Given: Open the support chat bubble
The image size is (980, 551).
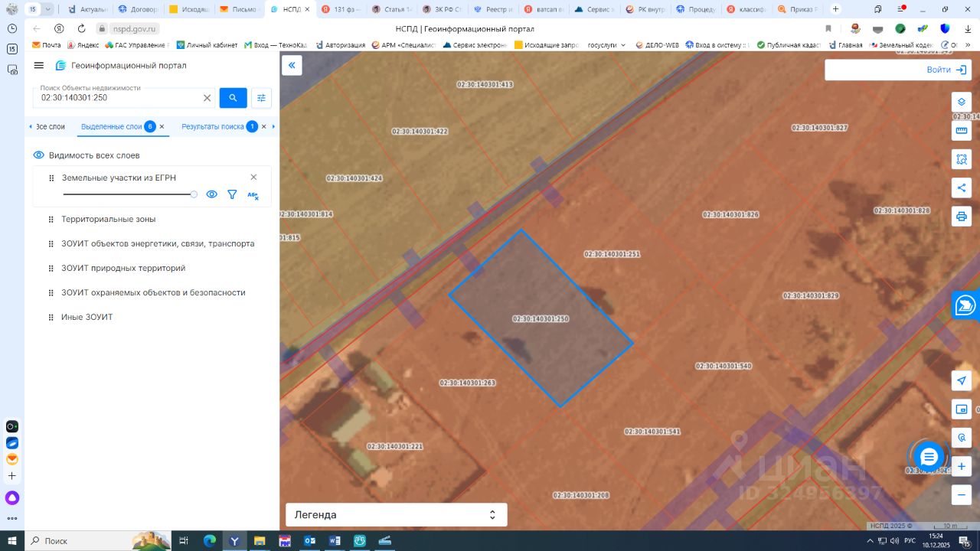Looking at the screenshot, I should point(929,457).
